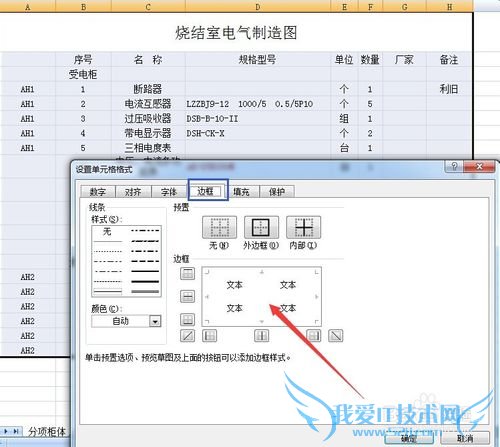
Task: Click the 名称 header cell
Action: (148, 60)
